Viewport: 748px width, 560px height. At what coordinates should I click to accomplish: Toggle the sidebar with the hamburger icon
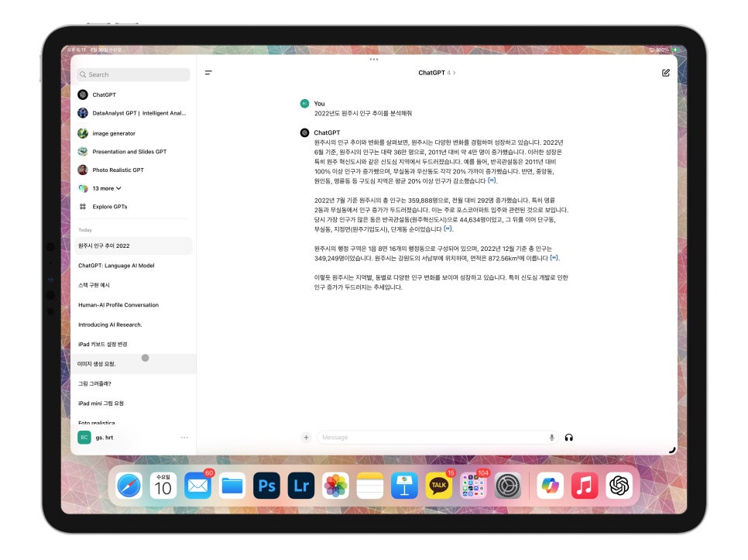tap(208, 73)
